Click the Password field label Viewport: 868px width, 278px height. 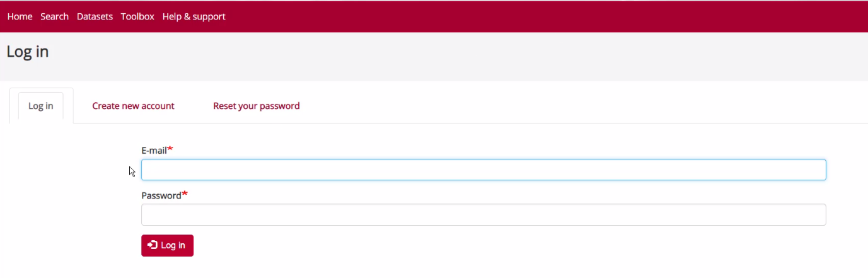(161, 195)
